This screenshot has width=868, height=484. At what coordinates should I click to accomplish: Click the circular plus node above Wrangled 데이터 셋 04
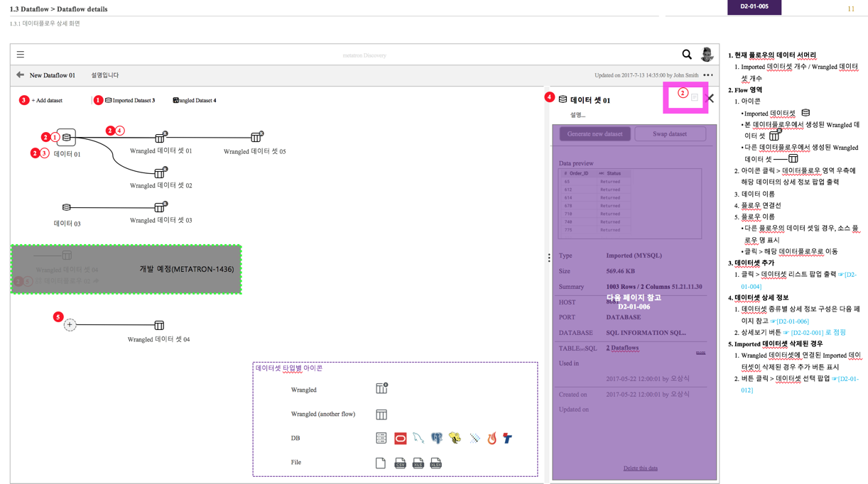(x=70, y=324)
